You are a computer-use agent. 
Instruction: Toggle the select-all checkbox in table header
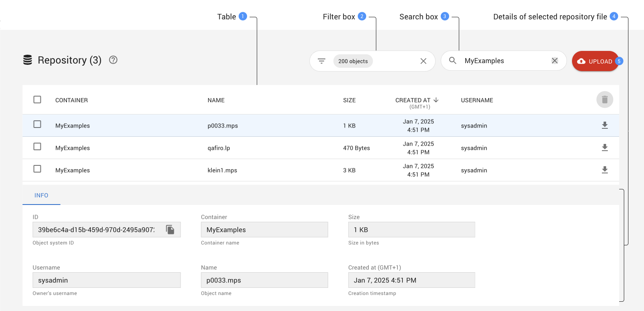pyautogui.click(x=37, y=100)
